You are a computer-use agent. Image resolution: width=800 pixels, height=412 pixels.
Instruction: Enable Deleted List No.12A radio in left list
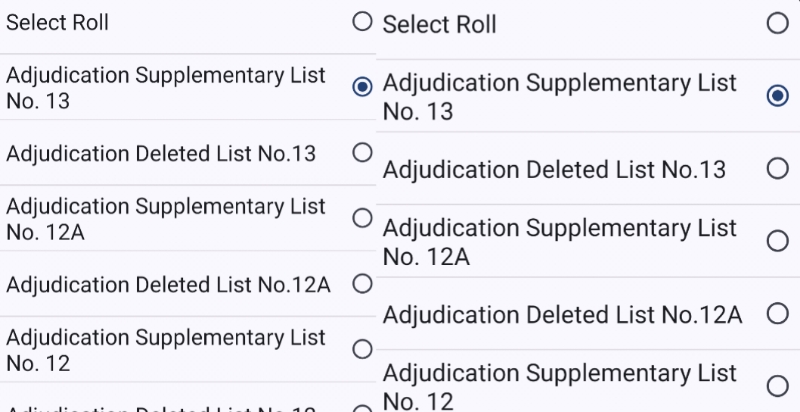click(x=363, y=284)
